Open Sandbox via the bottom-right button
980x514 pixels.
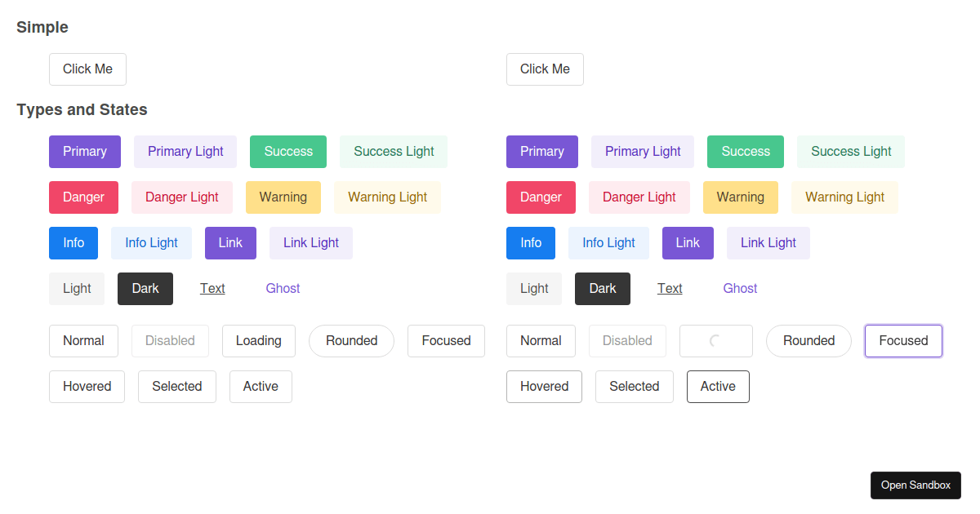pos(915,485)
